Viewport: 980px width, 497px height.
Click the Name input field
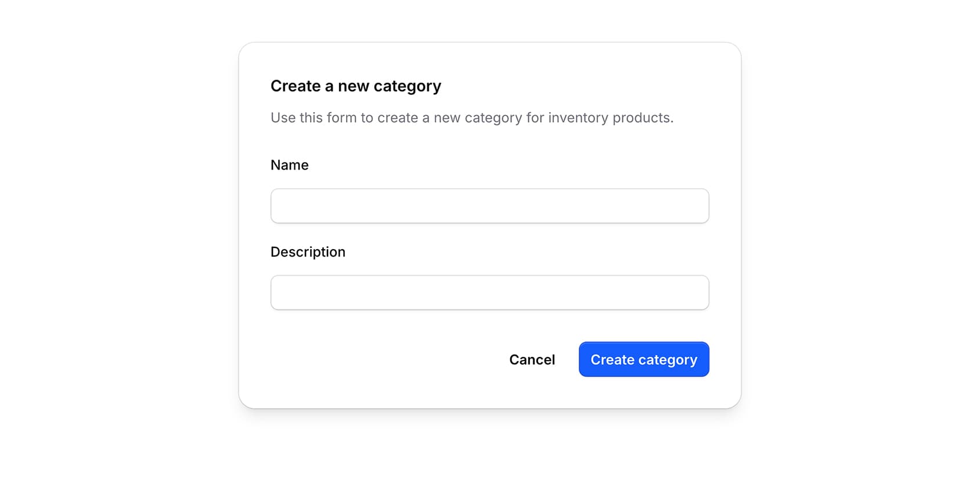click(x=489, y=206)
